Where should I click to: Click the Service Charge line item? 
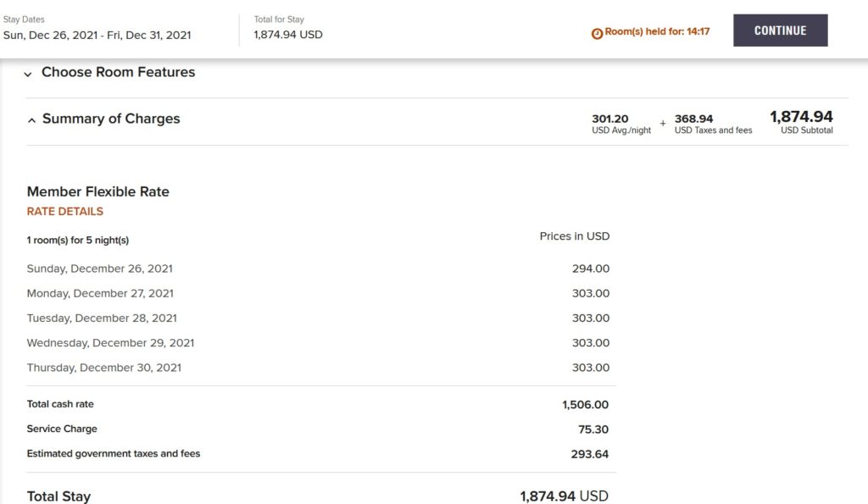point(62,429)
